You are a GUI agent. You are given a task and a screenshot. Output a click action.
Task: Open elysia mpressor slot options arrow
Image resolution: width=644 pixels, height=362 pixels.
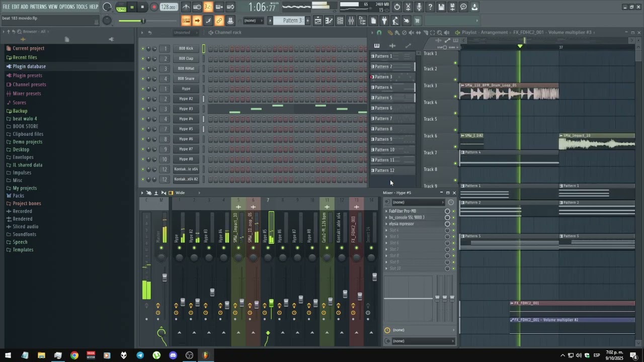[x=386, y=224]
